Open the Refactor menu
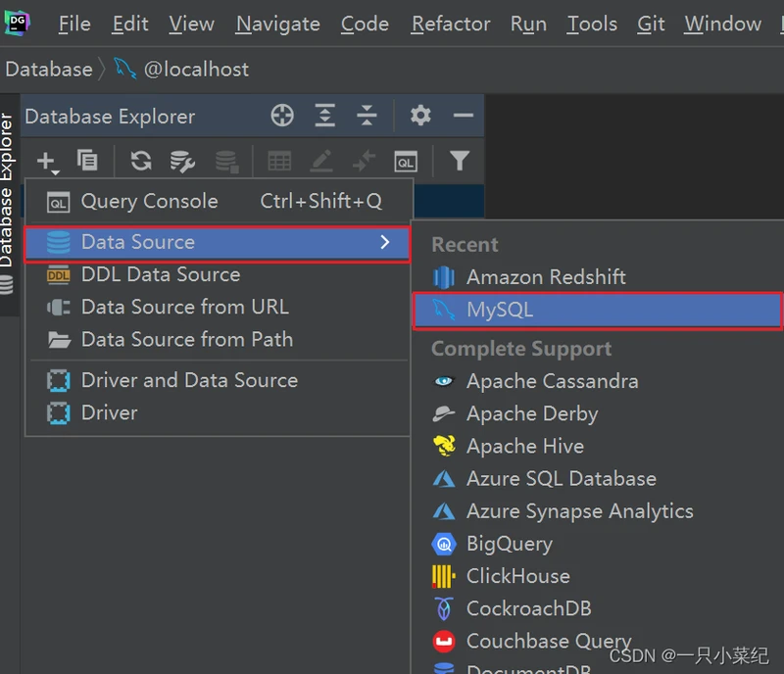 [450, 24]
